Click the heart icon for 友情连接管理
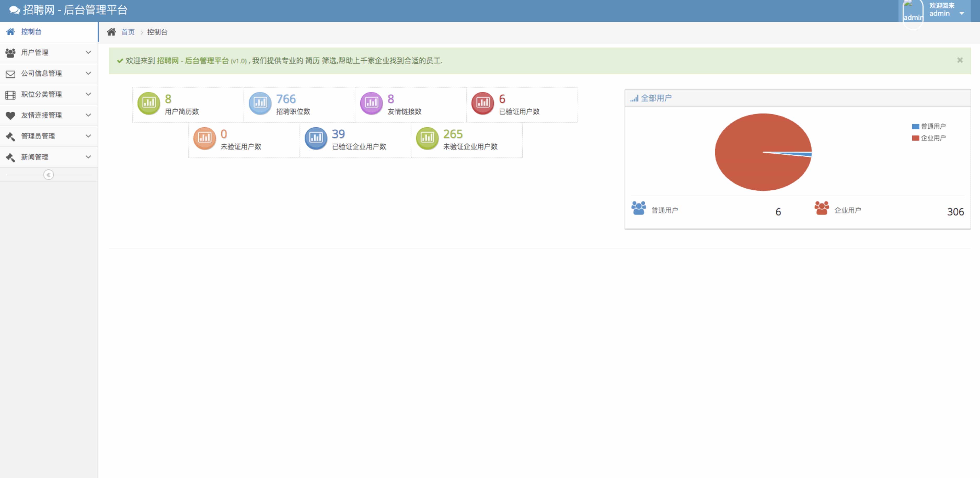 tap(11, 115)
